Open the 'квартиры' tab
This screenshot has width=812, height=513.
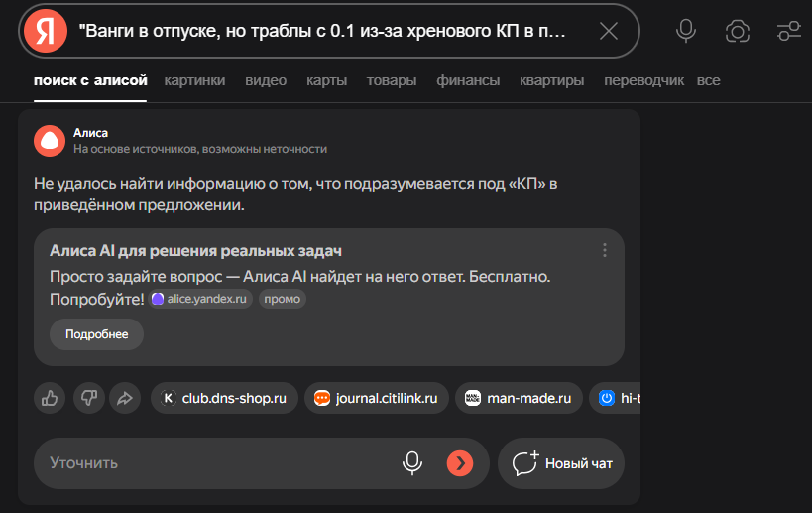[552, 80]
